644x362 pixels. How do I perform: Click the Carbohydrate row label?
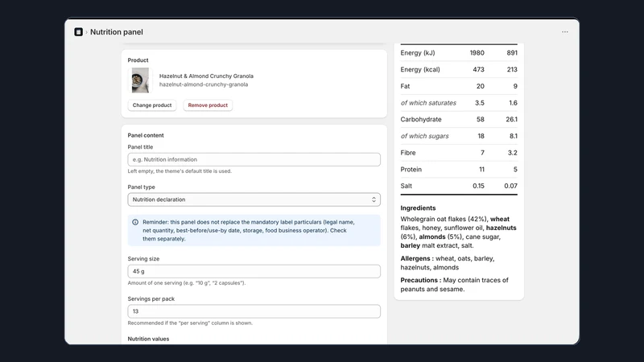click(421, 119)
